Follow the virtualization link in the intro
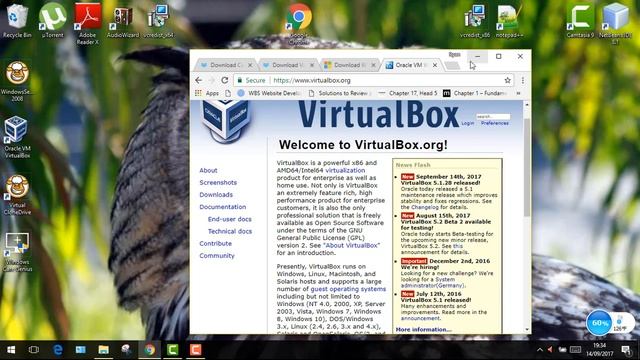Viewport: 640px width, 360px height. pyautogui.click(x=345, y=170)
